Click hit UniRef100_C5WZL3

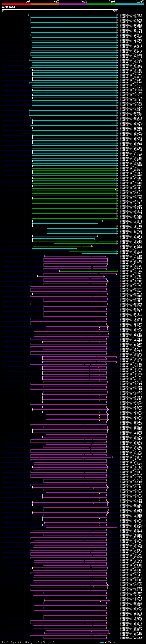131,110
